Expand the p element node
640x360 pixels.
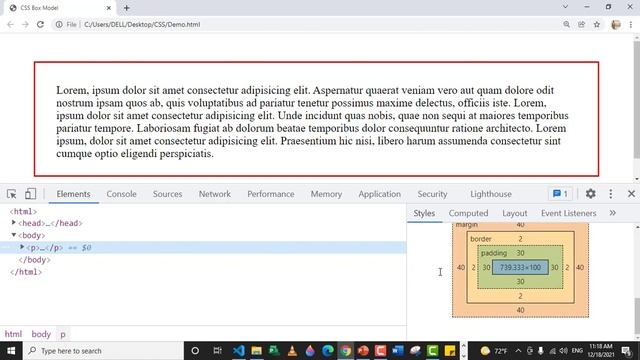click(22, 247)
